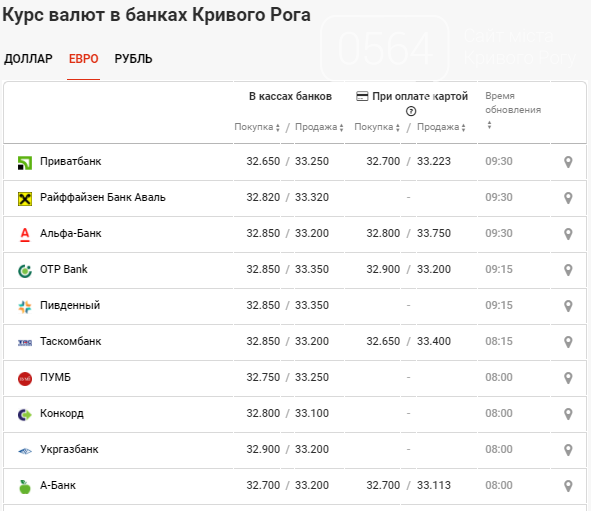Switch to the ДОЛЛАР tab
This screenshot has height=511, width=591.
point(28,59)
